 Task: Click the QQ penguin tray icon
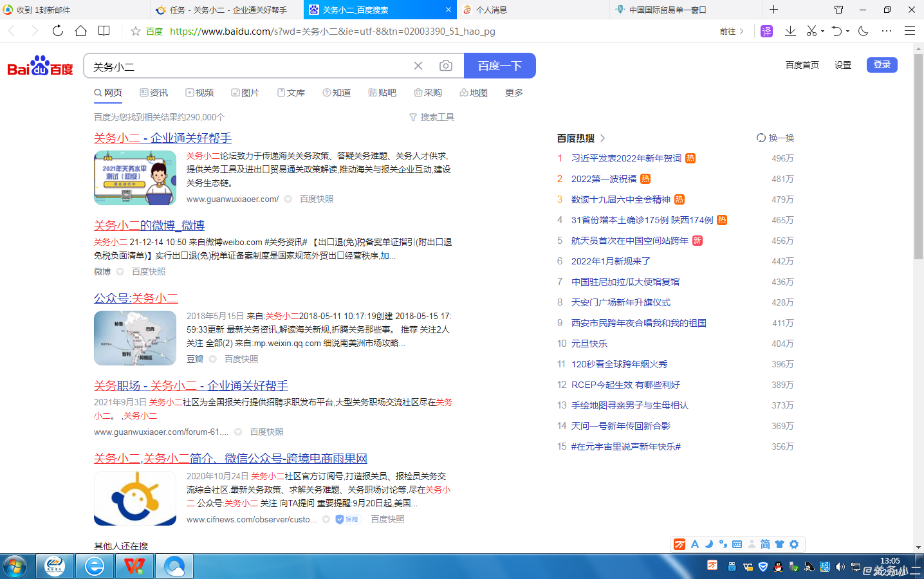pos(778,567)
